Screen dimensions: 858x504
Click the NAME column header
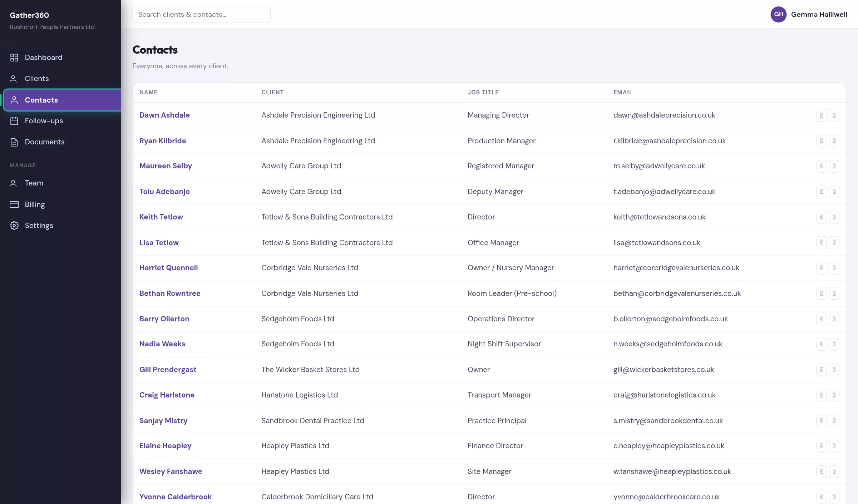tap(148, 92)
